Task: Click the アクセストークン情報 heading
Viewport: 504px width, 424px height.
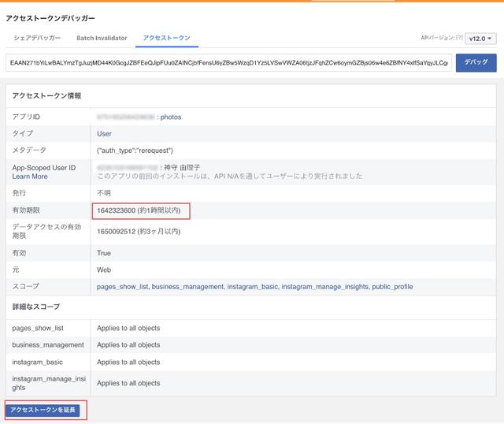Action: (46, 95)
